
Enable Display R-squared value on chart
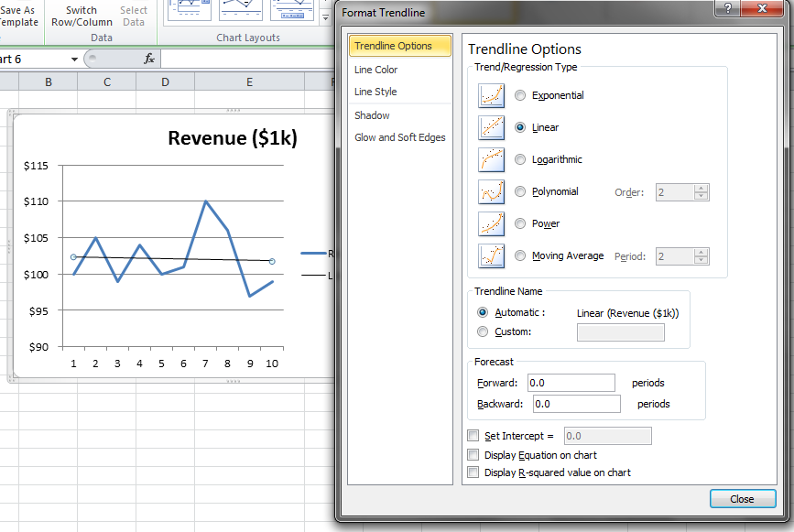tap(473, 472)
